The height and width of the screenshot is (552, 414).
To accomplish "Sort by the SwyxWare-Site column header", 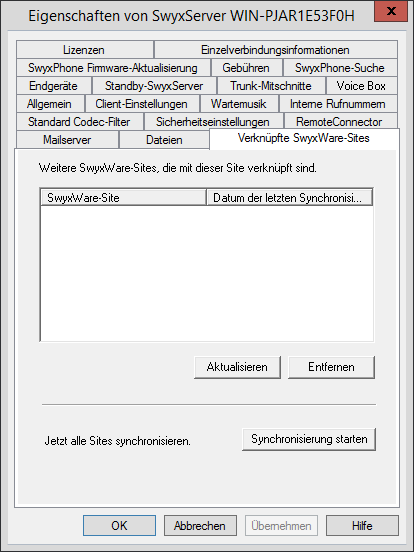I will [x=123, y=197].
